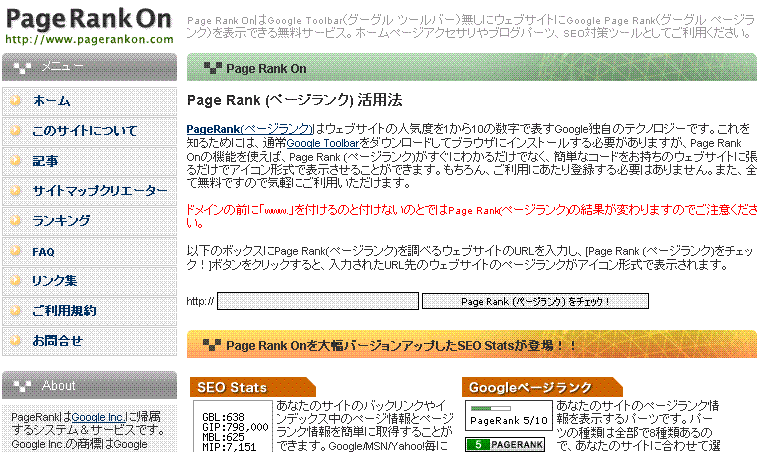This screenshot has height=452, width=766.
Task: Click the メニュー sidebar header
Action: [x=89, y=67]
